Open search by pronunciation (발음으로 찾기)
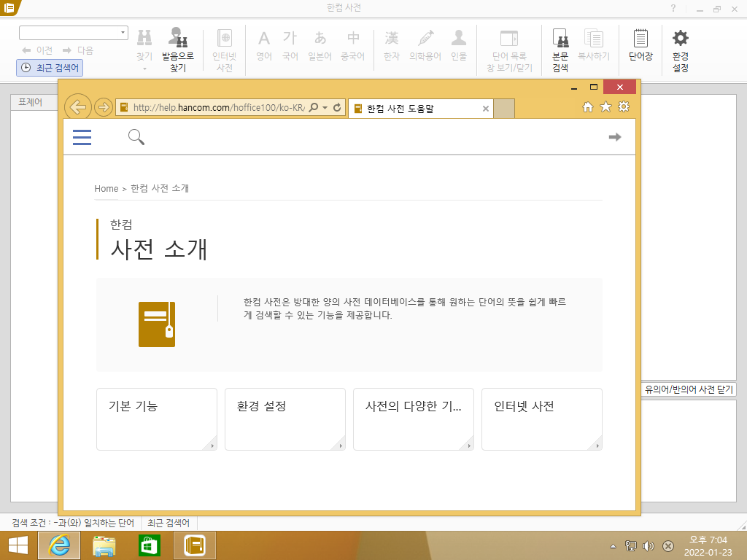Screen dimensions: 747x560 tap(178, 49)
